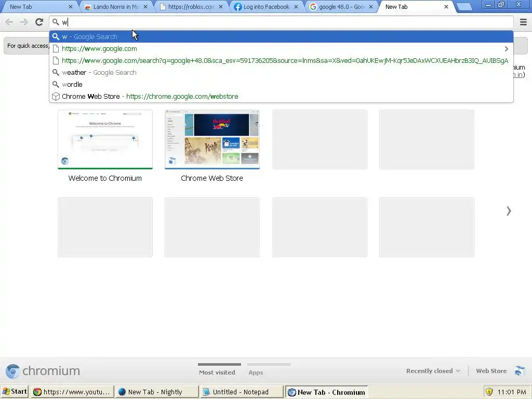The height and width of the screenshot is (399, 532).
Task: Click the reload page icon
Action: click(39, 22)
